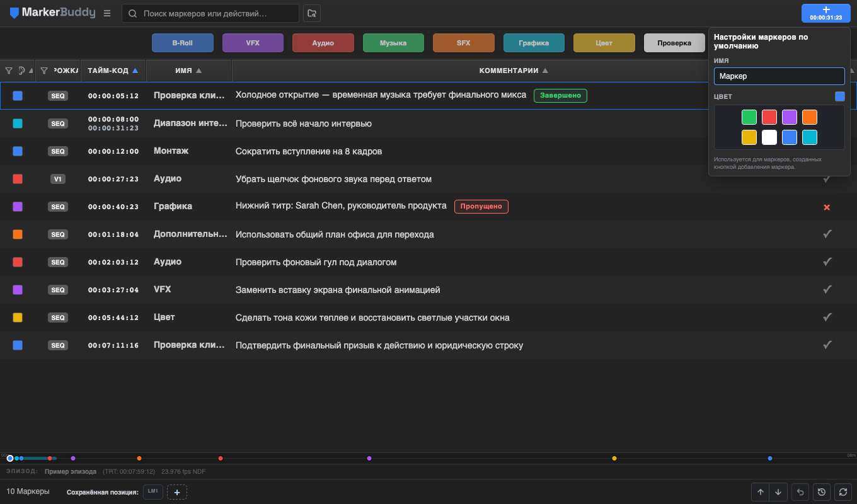Toggle the checkmark on the Дополнительн… row
The width and height of the screenshot is (857, 504).
[x=827, y=234]
